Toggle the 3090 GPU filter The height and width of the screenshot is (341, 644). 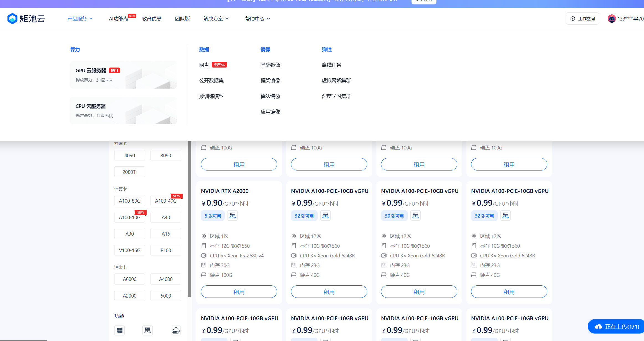click(x=166, y=155)
